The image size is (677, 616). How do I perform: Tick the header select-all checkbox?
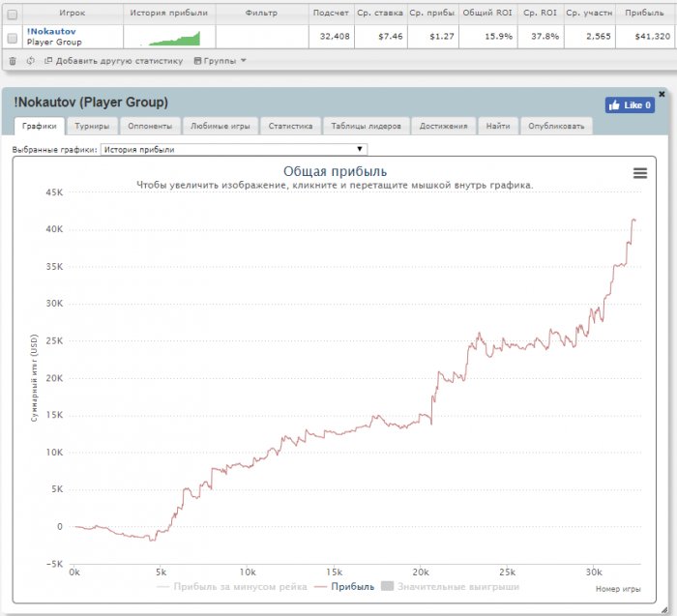(x=12, y=14)
